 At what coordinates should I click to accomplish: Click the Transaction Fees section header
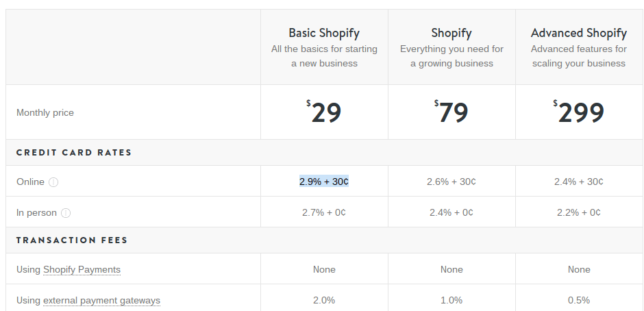point(72,240)
